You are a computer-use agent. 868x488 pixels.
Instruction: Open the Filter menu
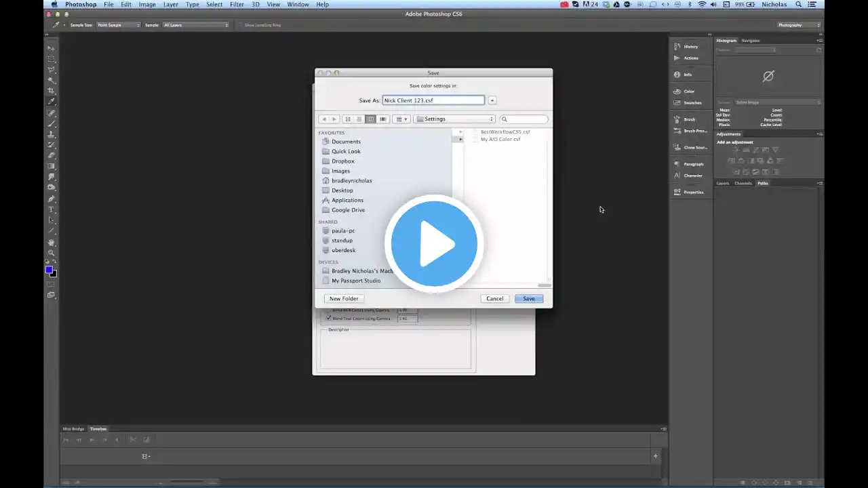237,5
